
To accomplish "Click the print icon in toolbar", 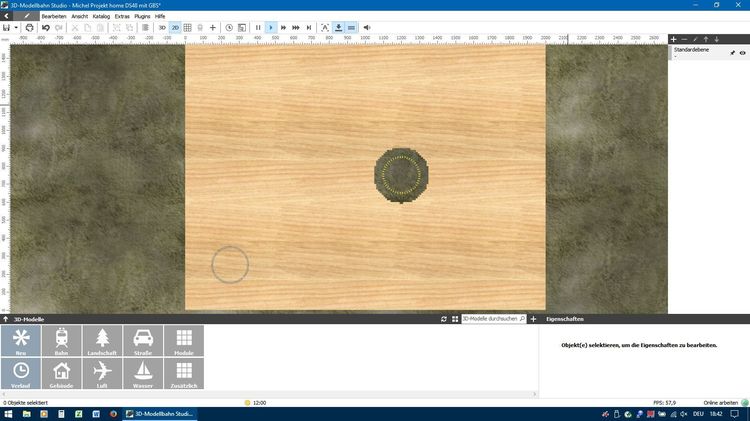I will click(x=29, y=28).
